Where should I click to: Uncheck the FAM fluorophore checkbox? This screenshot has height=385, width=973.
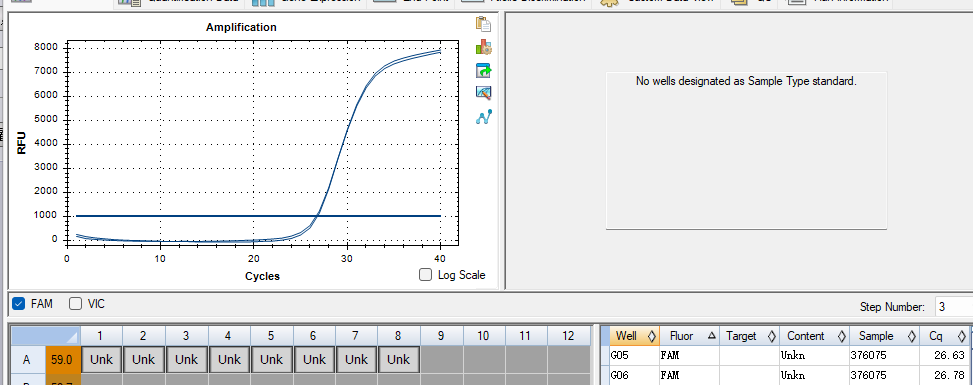pos(19,304)
